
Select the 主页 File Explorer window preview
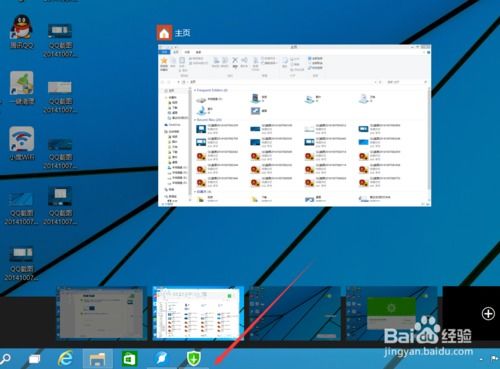point(294,125)
